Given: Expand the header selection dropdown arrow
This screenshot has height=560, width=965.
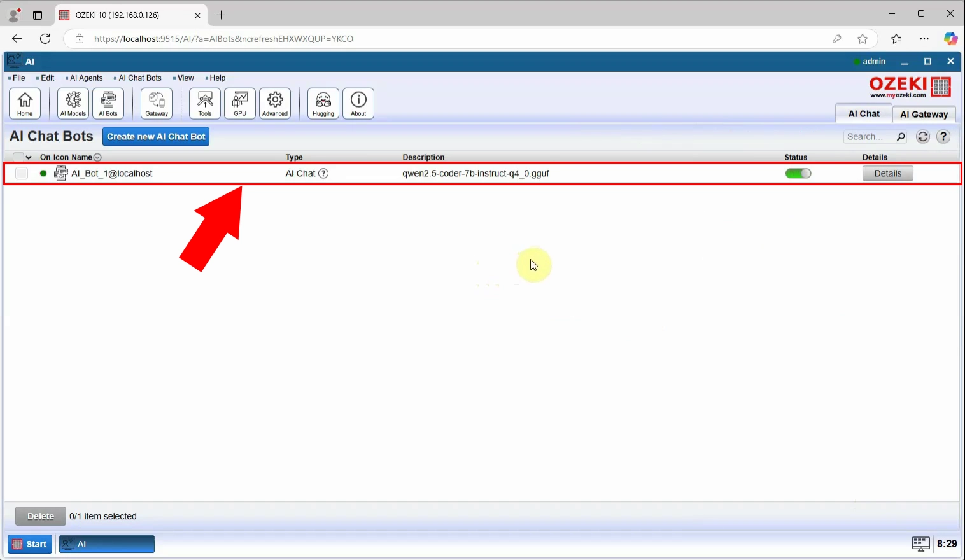Looking at the screenshot, I should click(29, 157).
